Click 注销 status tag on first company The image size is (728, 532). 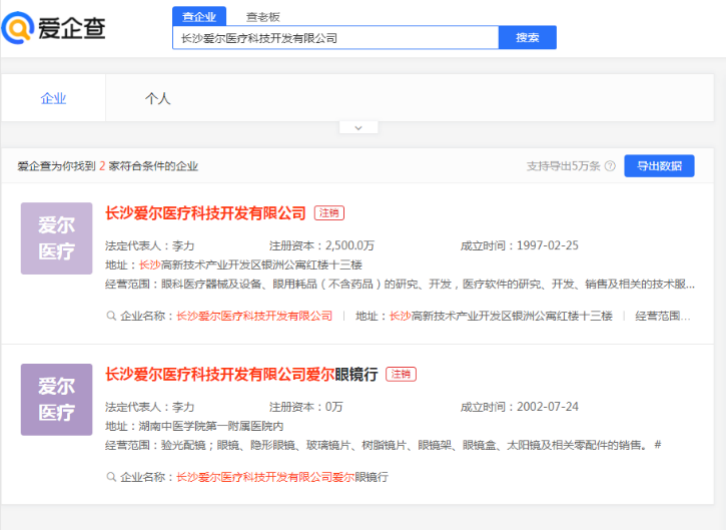pyautogui.click(x=330, y=213)
